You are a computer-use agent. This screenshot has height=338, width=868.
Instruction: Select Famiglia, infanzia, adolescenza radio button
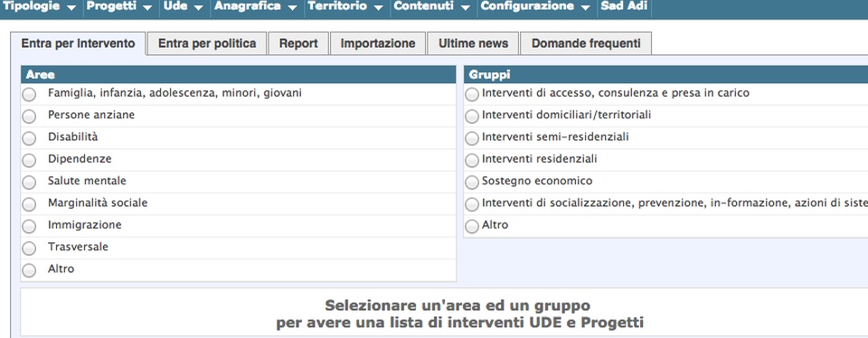click(x=29, y=95)
